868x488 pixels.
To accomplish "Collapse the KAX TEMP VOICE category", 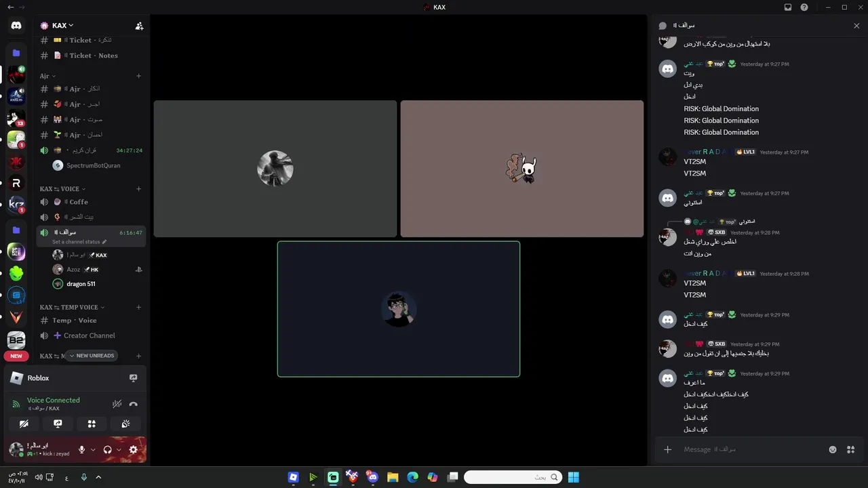I will point(72,307).
